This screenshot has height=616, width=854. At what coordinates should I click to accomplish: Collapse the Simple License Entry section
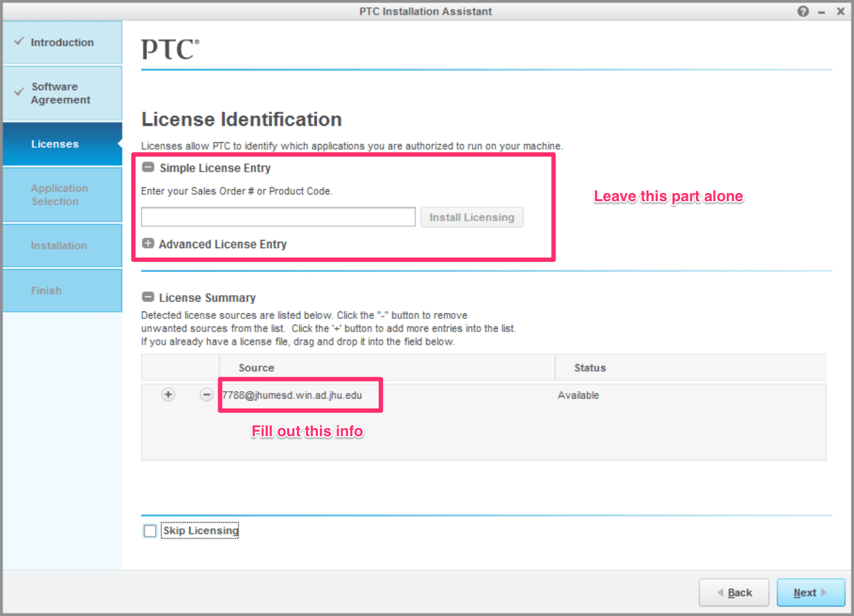point(148,167)
